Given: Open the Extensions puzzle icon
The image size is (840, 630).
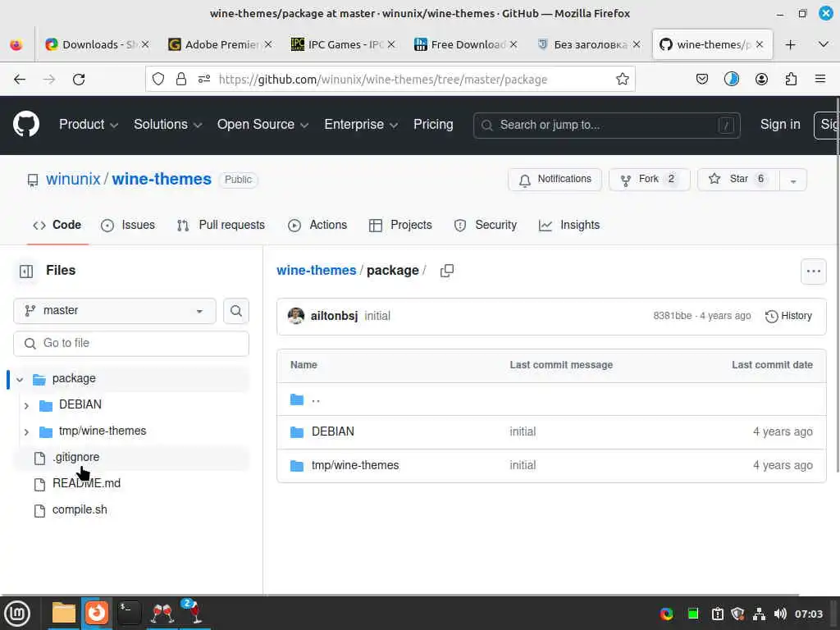Looking at the screenshot, I should click(791, 80).
